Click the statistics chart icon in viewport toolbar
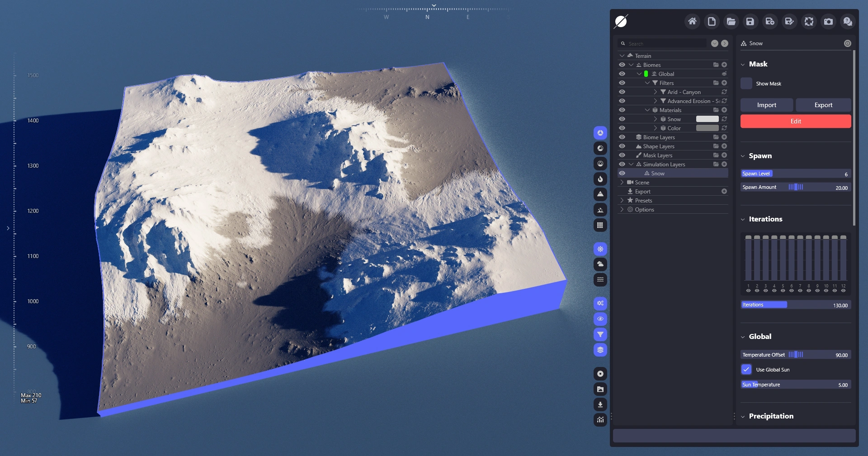 [x=600, y=420]
